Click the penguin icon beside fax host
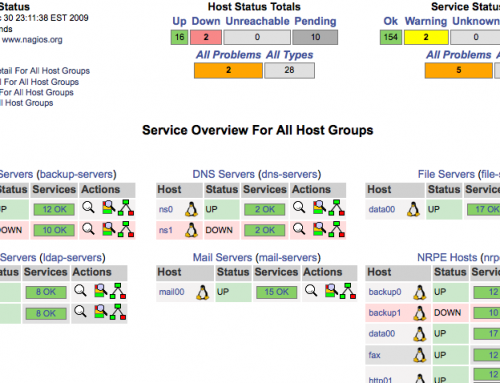 pos(420,355)
